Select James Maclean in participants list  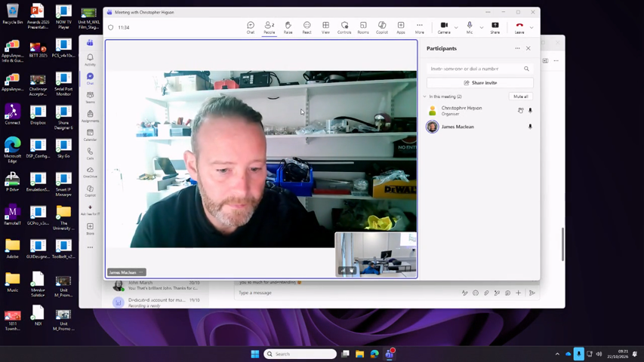point(479,127)
